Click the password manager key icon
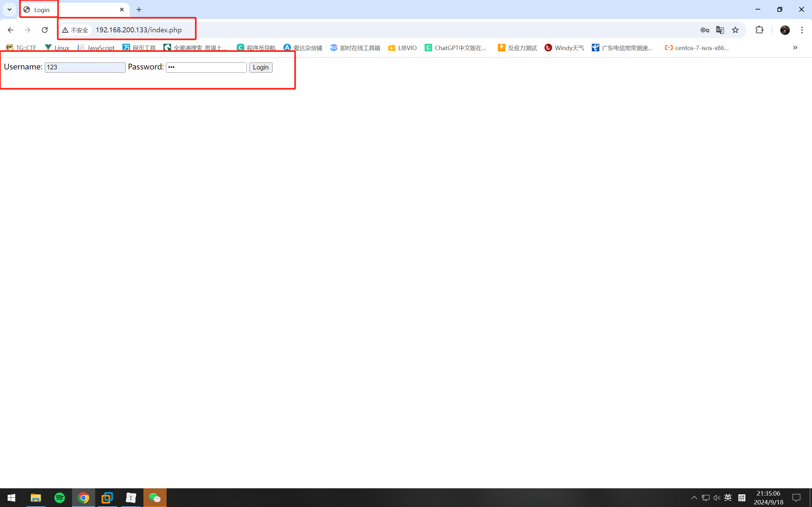 click(x=705, y=30)
